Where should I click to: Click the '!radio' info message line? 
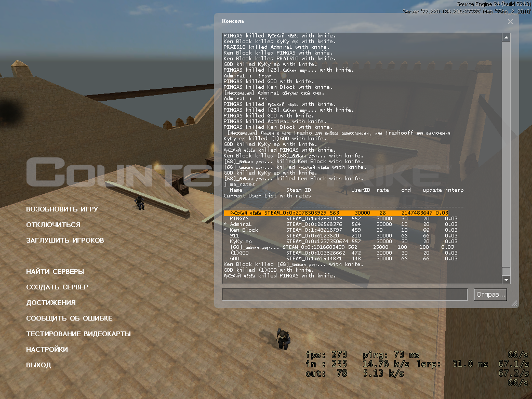(x=339, y=133)
